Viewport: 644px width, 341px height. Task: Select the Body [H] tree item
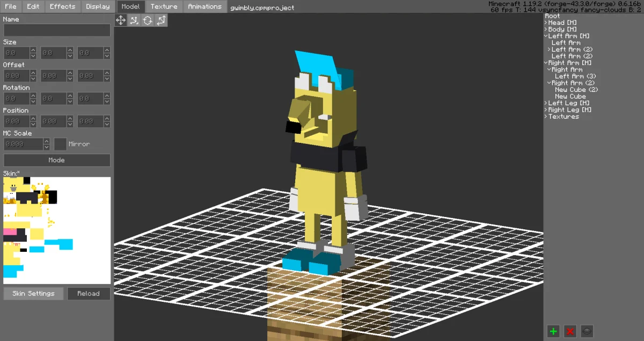click(562, 29)
